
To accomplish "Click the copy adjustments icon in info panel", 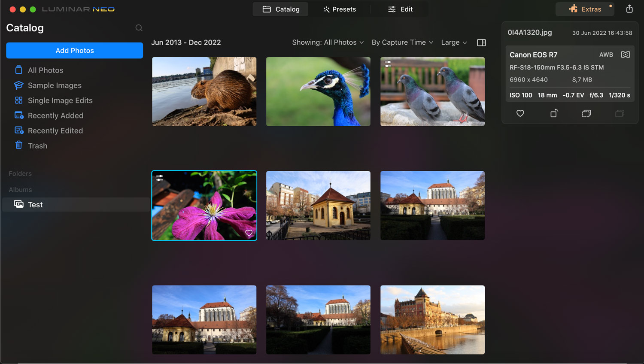I will [x=586, y=113].
